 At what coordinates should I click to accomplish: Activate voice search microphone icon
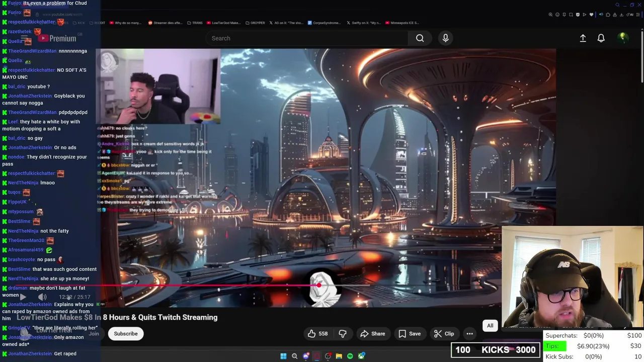click(445, 38)
